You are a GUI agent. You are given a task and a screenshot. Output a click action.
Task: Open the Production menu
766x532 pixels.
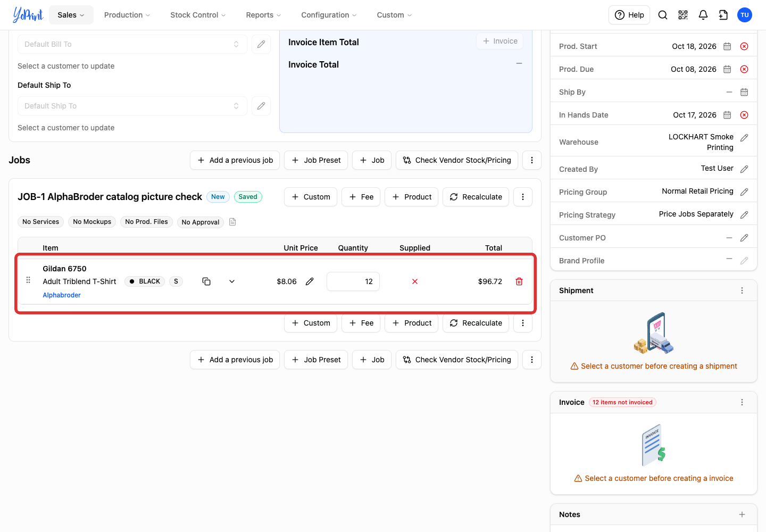pyautogui.click(x=127, y=15)
